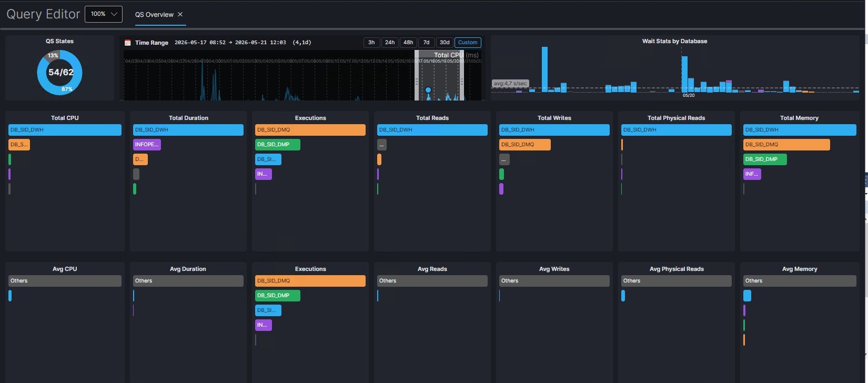The image size is (868, 383).
Task: Click the tallest bar in Wait Stats by Database
Action: click(x=544, y=69)
